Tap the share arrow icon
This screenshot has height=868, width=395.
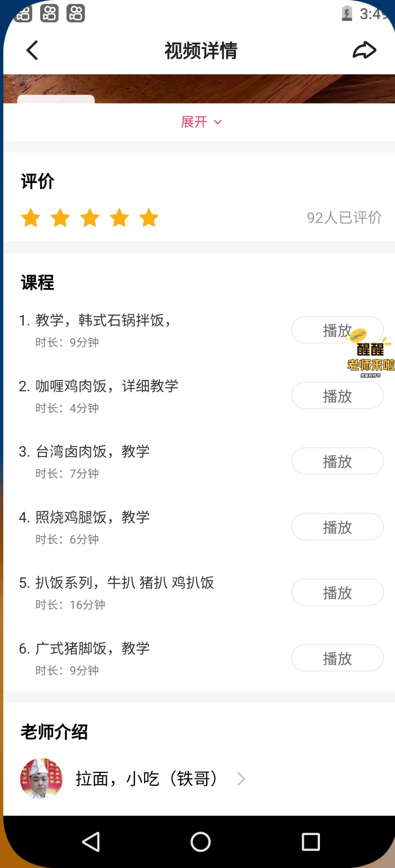point(364,51)
